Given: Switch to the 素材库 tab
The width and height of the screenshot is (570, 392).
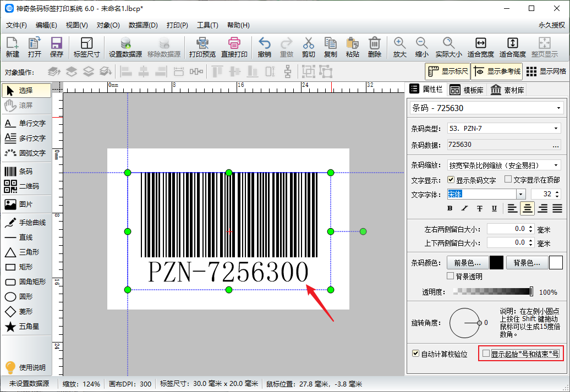Looking at the screenshot, I should tap(507, 90).
